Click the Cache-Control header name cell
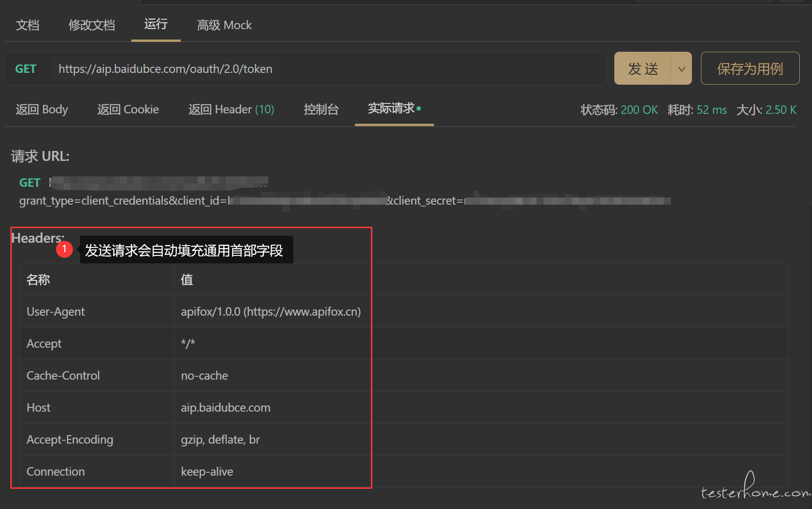This screenshot has width=812, height=509. [97, 375]
